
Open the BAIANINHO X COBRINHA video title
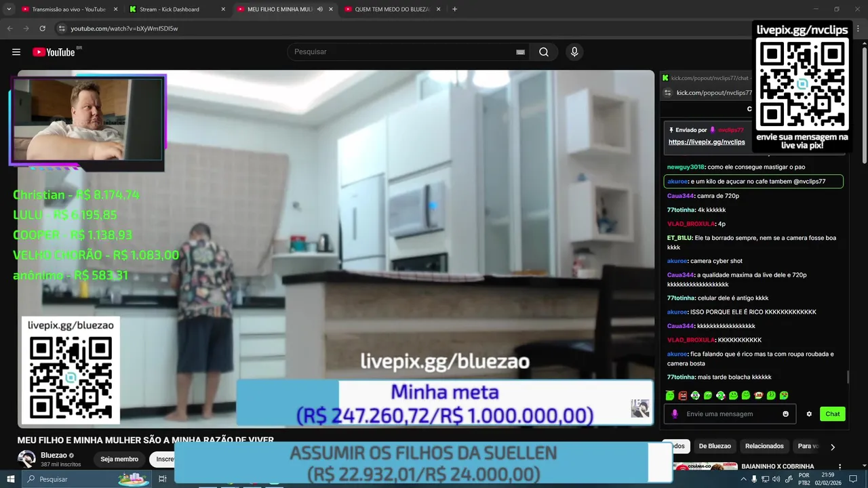(778, 466)
